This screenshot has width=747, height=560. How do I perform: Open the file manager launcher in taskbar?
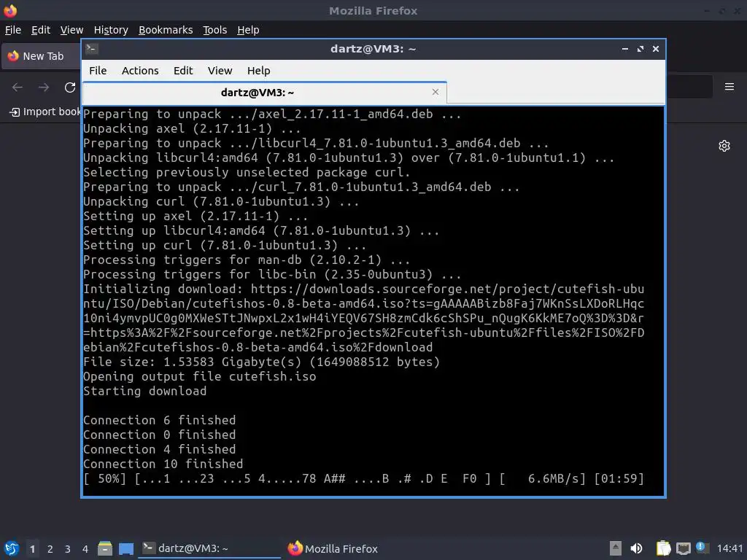click(105, 548)
